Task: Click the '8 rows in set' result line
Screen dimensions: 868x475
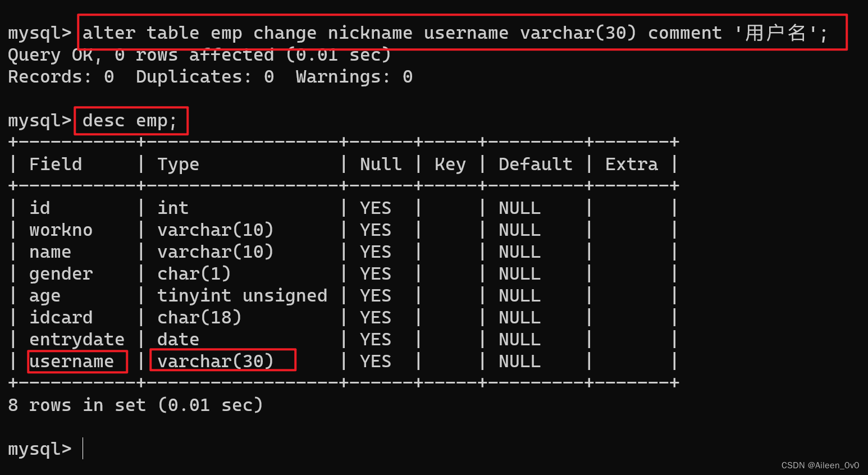Action: pyautogui.click(x=135, y=405)
